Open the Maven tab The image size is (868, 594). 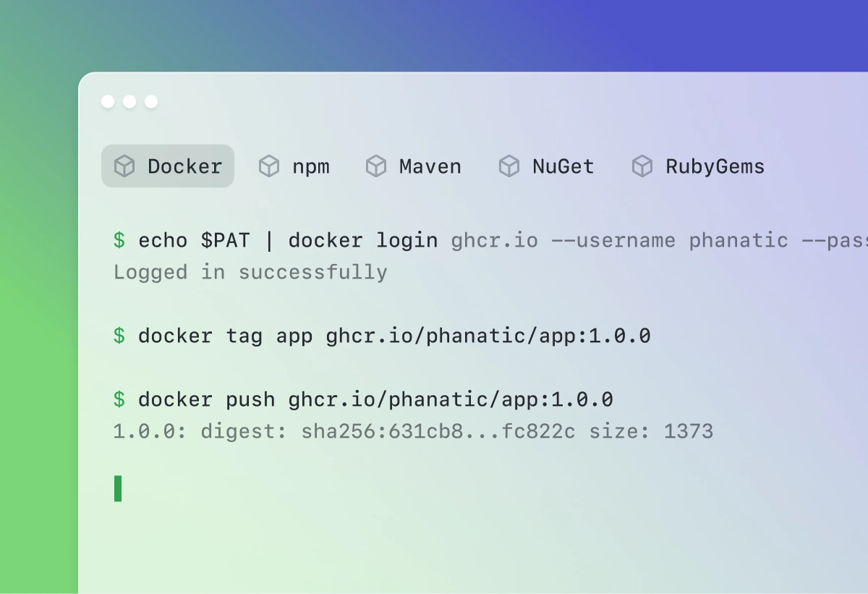(x=414, y=166)
